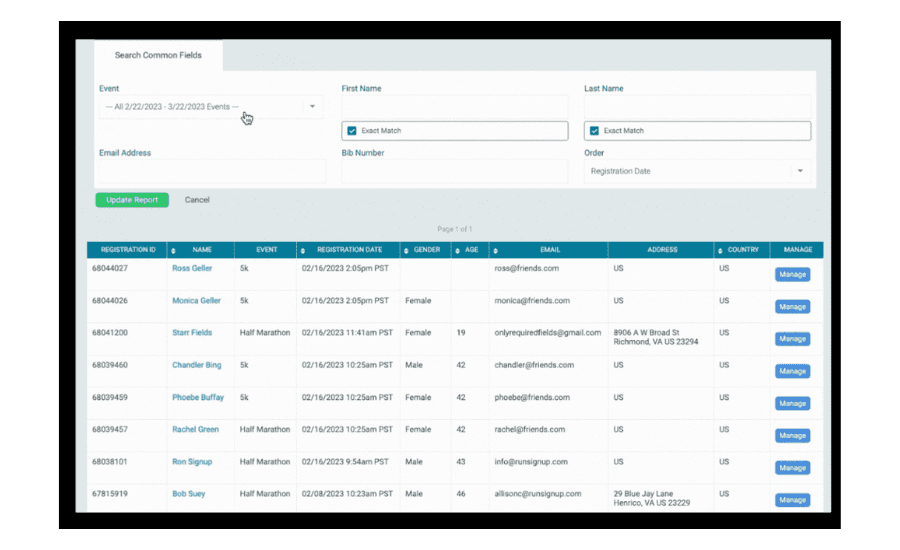Focus the Bib Number input field
Image resolution: width=900 pixels, height=550 pixels.
(x=455, y=171)
